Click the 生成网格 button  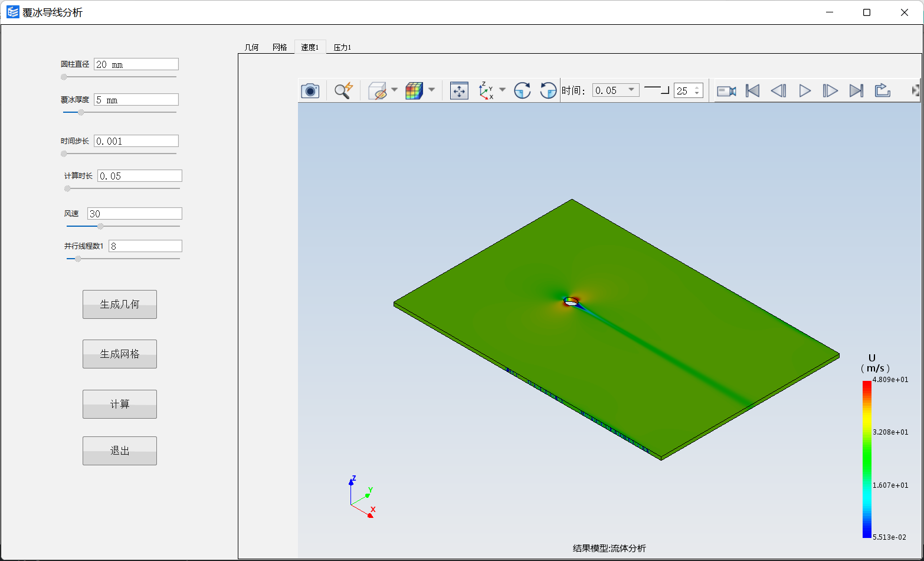coord(120,354)
